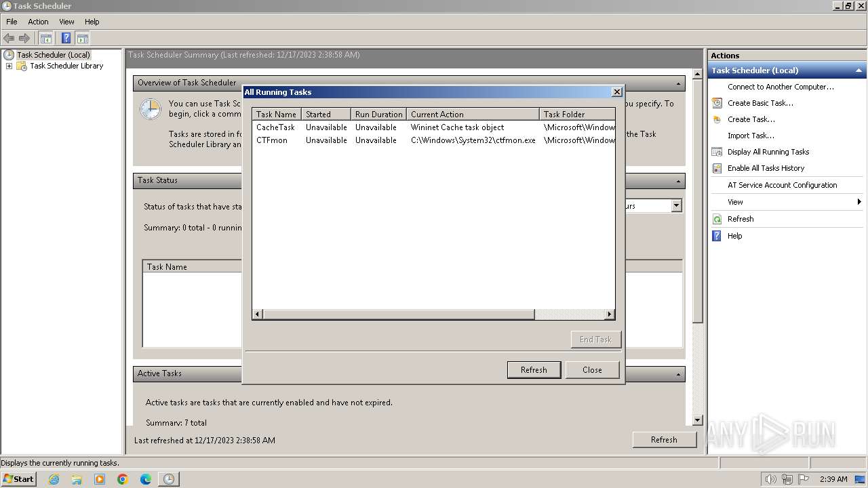Click the blue Help toolbar icon

click(x=66, y=38)
